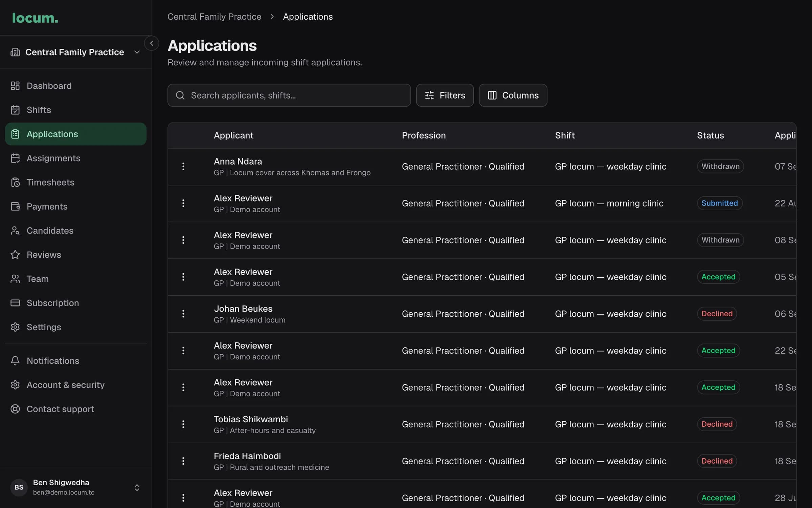The image size is (812, 508).
Task: Click 'GP | Weekend locum' subtitle text
Action: [249, 320]
